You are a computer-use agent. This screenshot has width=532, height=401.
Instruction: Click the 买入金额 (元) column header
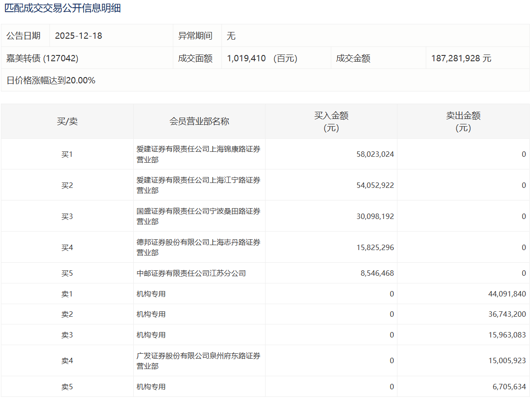[331, 122]
